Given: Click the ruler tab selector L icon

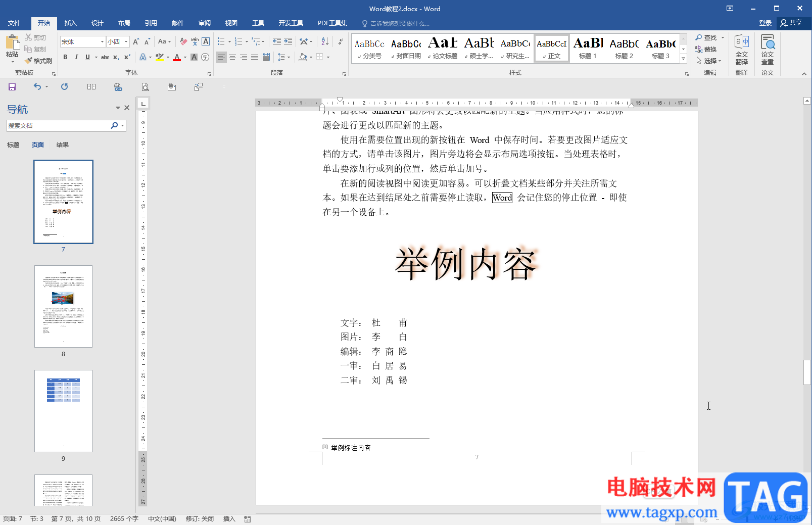Looking at the screenshot, I should tap(144, 104).
